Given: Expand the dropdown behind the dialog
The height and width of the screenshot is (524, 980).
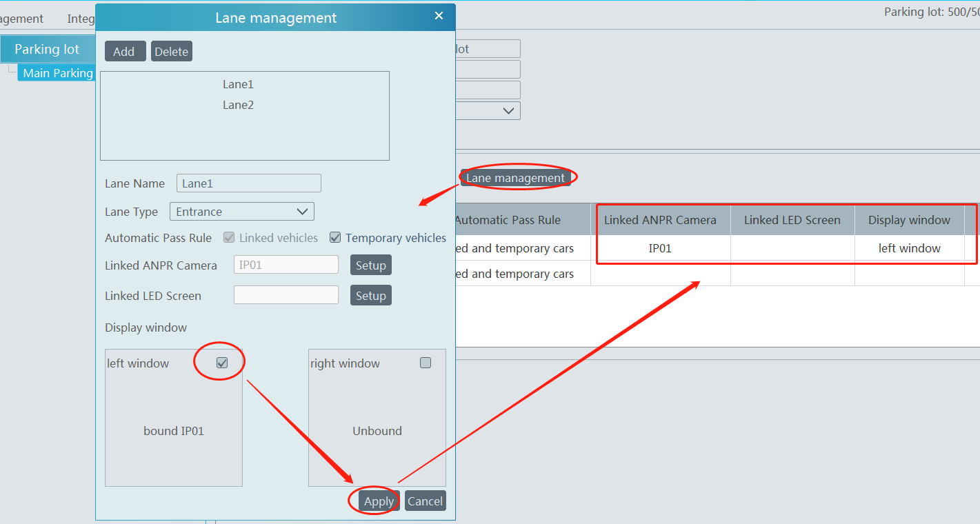Looking at the screenshot, I should pos(509,110).
